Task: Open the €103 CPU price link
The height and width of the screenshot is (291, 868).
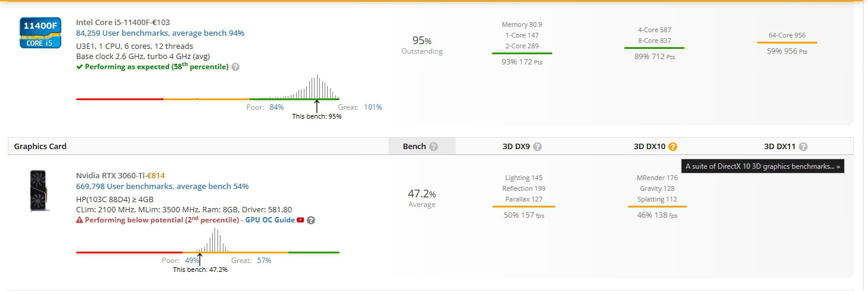Action: (161, 22)
